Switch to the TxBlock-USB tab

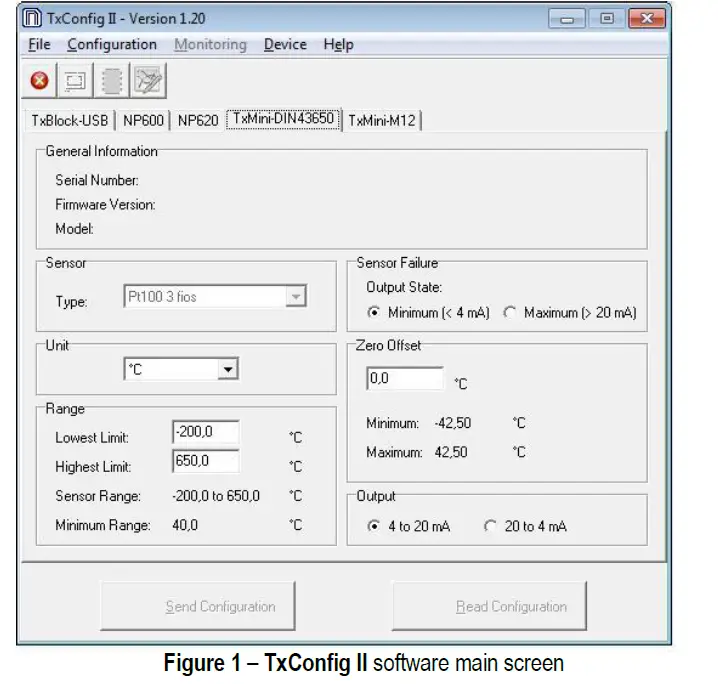pyautogui.click(x=70, y=120)
